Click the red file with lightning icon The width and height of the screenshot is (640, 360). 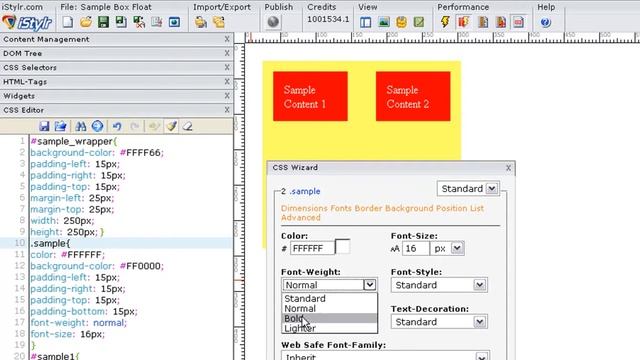(464, 22)
